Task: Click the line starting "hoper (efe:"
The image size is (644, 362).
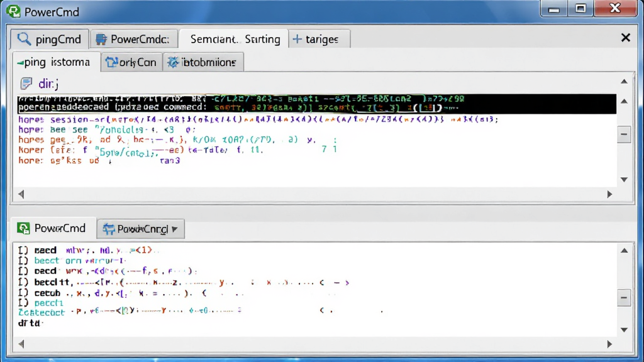Action: [x=177, y=150]
